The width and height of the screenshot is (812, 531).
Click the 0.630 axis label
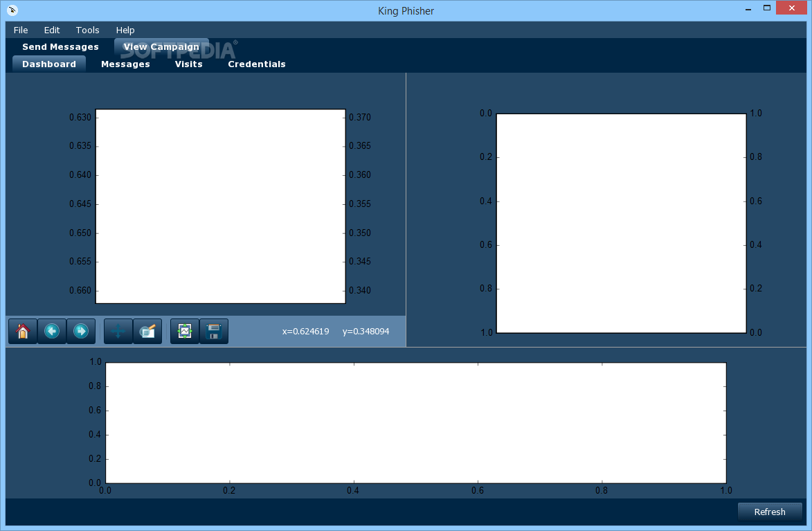80,118
